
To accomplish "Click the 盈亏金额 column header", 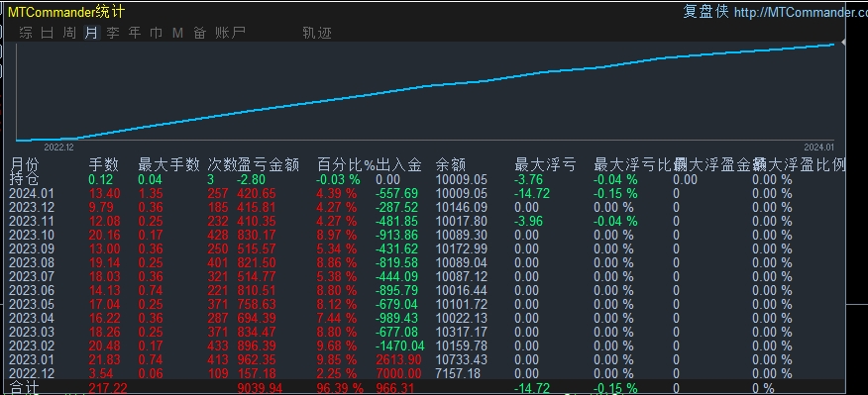I will pos(269,164).
